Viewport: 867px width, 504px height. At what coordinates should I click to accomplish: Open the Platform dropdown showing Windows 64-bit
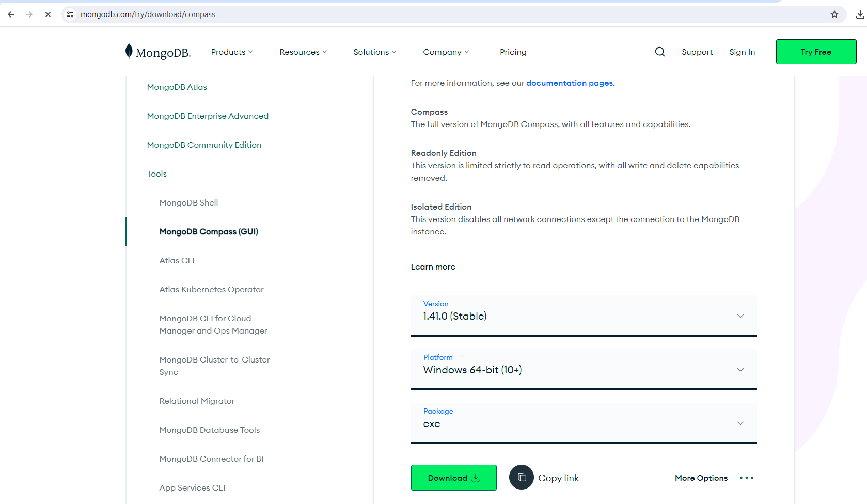(584, 369)
